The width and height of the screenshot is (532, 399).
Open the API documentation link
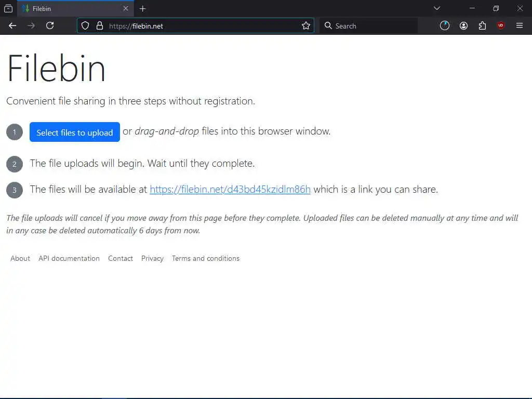point(69,259)
